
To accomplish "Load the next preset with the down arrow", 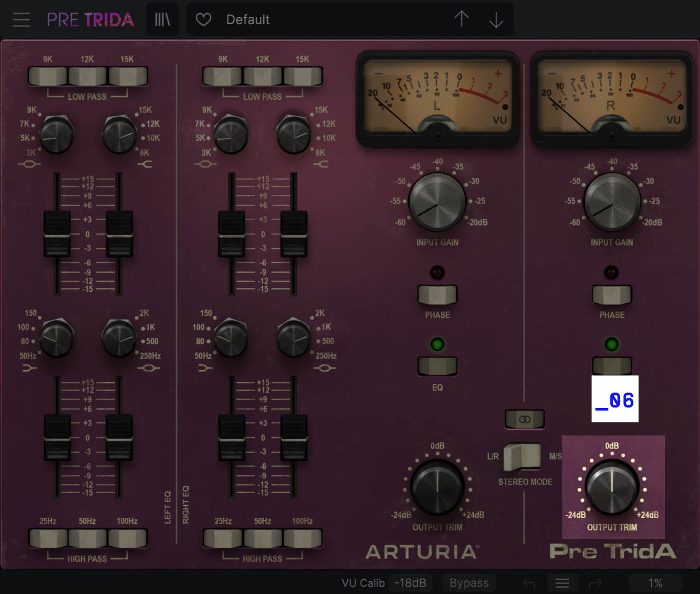I will pyautogui.click(x=496, y=19).
